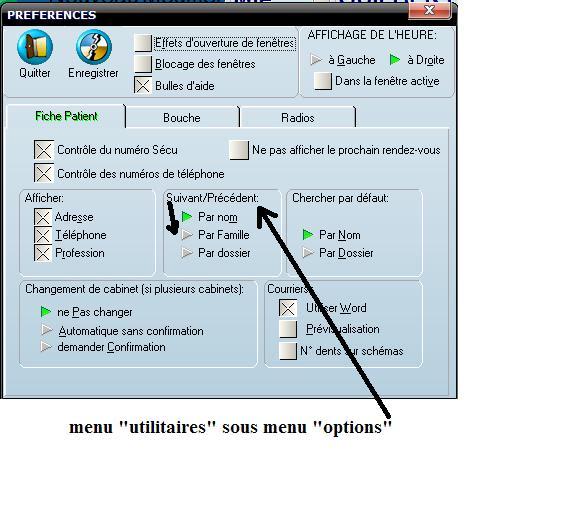Uncheck Bulles d'aide option
563x515 pixels.
143,85
